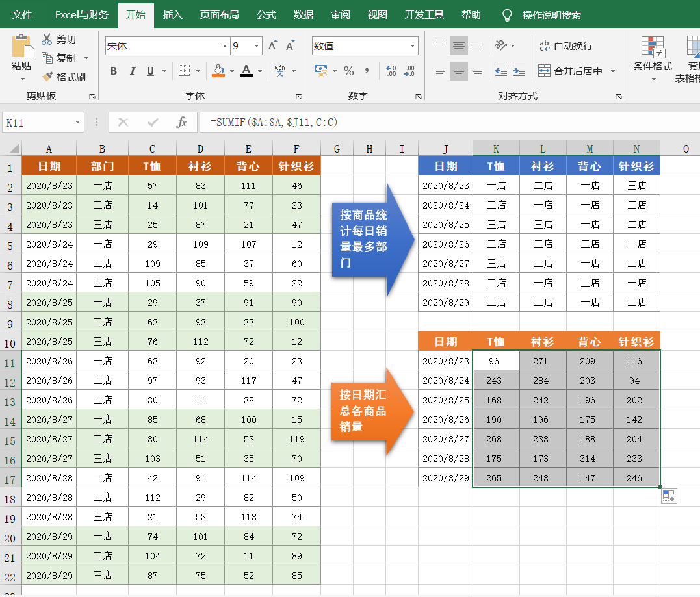Image resolution: width=700 pixels, height=597 pixels.
Task: Click the Cut scissors icon
Action: click(47, 39)
